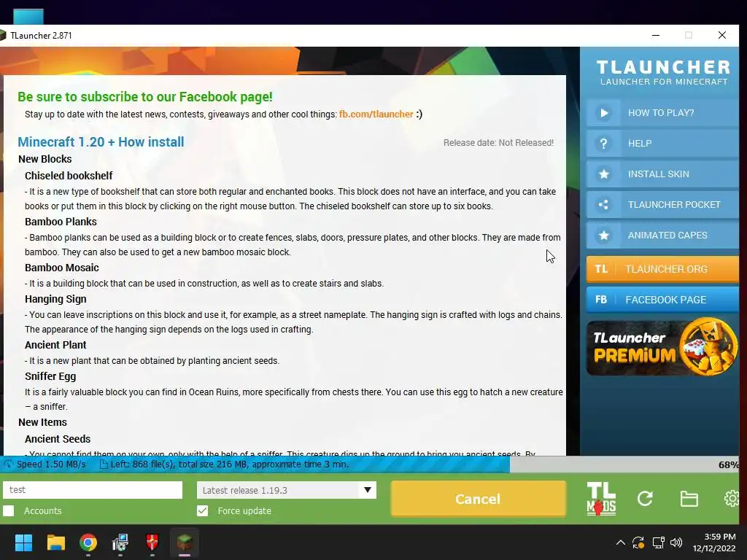Screen dimensions: 747x560
Task: Click the FB badge icon on the blue button
Action: click(601, 300)
